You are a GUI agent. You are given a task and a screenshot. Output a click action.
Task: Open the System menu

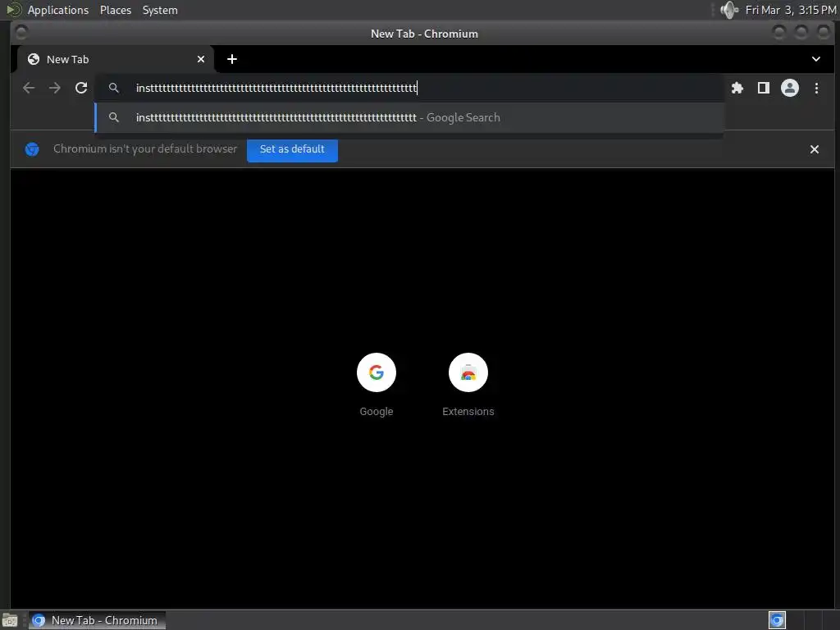pos(160,10)
